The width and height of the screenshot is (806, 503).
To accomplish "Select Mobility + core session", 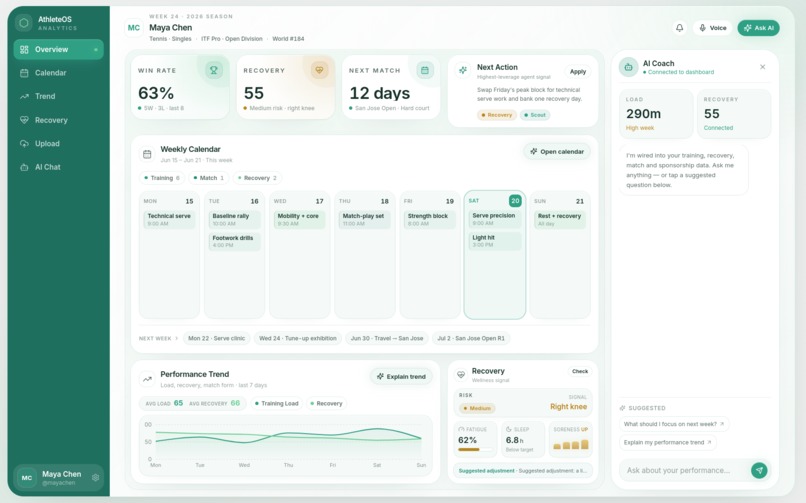I will (299, 219).
